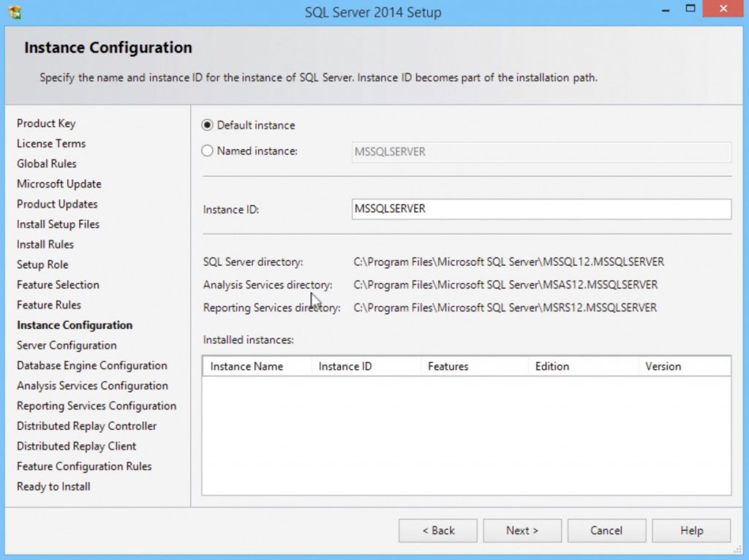Select the Install Setup Files step
Viewport: 749px width, 560px height.
point(58,224)
